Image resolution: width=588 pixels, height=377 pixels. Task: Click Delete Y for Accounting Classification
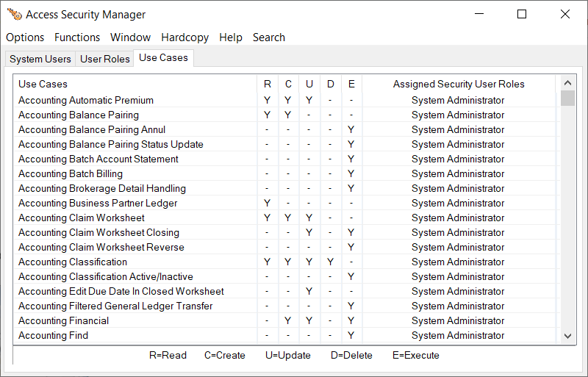(x=330, y=262)
